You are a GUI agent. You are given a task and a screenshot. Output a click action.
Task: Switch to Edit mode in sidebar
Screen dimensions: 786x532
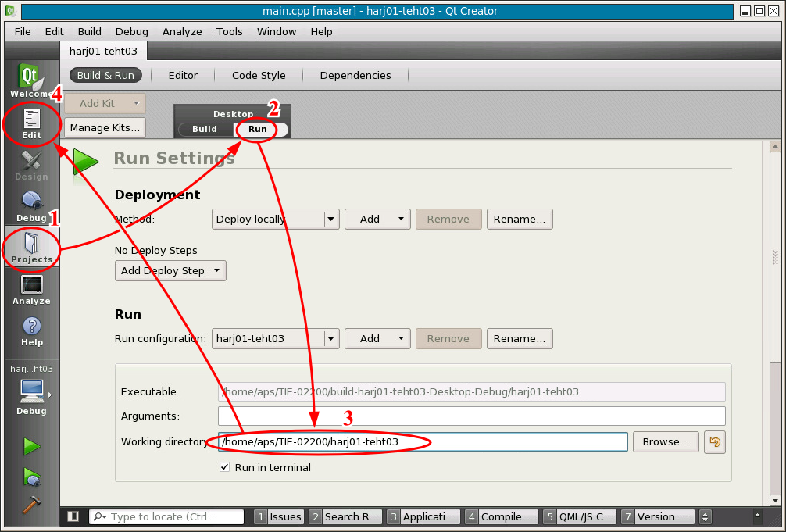coord(31,123)
